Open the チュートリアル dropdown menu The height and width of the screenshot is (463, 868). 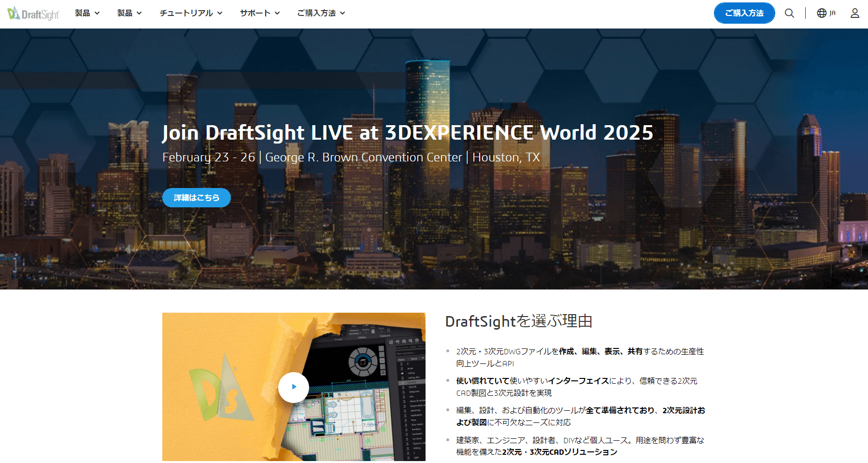point(191,13)
